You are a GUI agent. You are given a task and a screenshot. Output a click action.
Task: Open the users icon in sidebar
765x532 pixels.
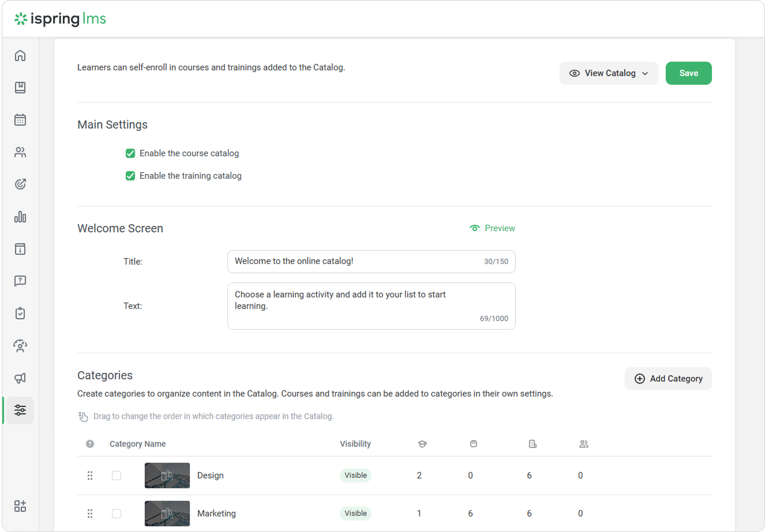coord(20,152)
